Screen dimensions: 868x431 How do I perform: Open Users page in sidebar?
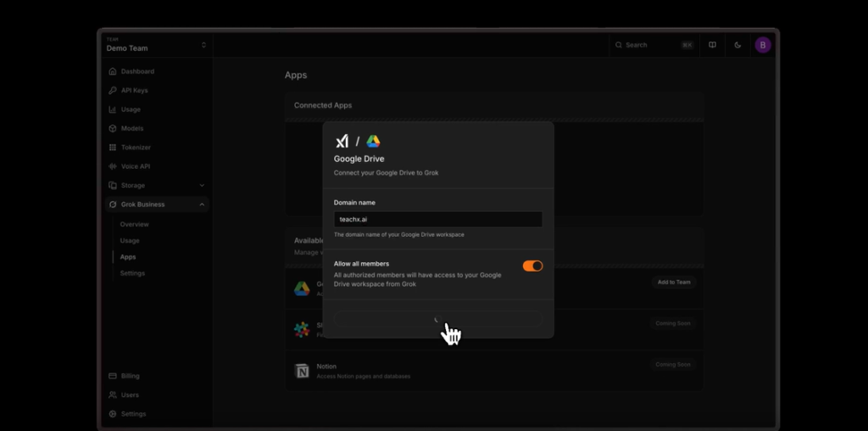(x=129, y=395)
